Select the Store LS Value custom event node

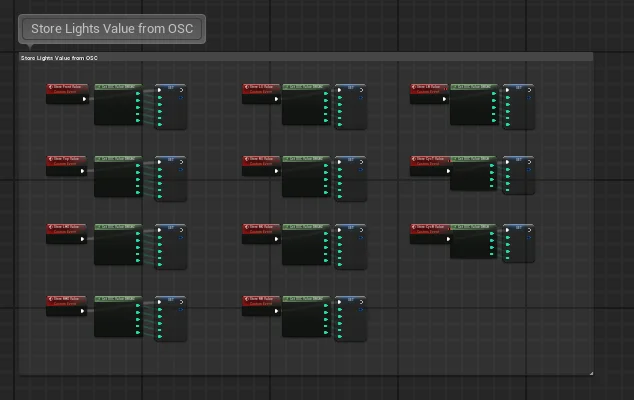tap(261, 94)
